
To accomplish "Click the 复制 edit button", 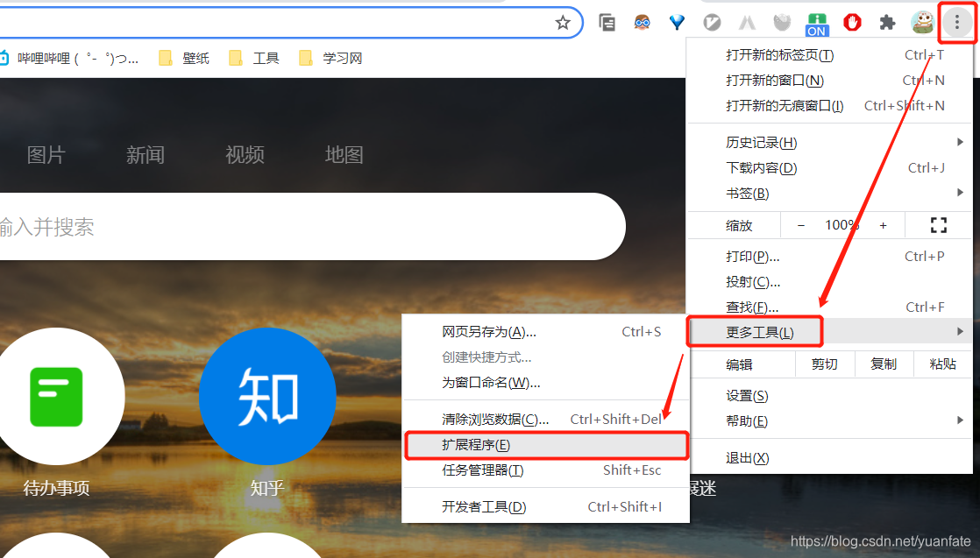I will 884,364.
